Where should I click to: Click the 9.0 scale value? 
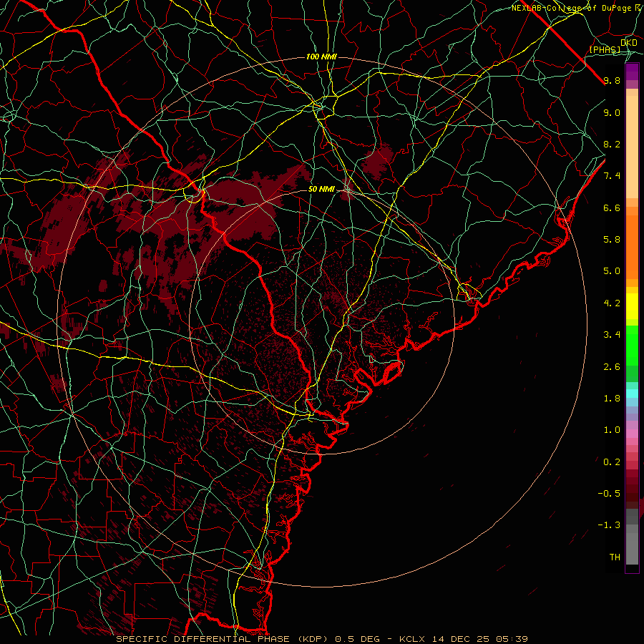coord(612,112)
